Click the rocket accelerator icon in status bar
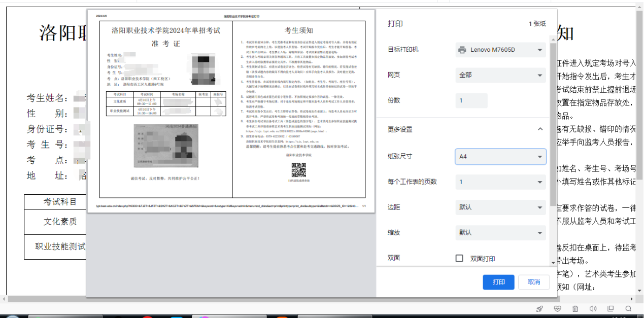This screenshot has width=644, height=318. pos(540,309)
